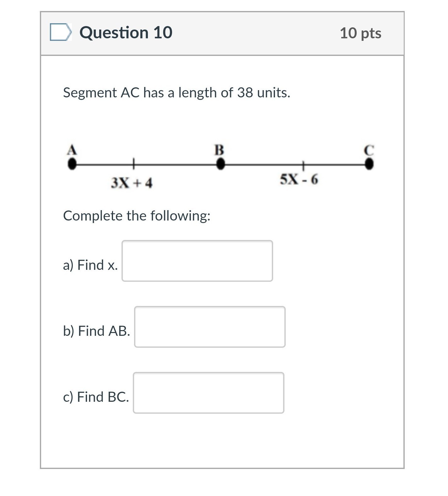
Task: Focus the answer box for Find AB
Action: coord(210,327)
